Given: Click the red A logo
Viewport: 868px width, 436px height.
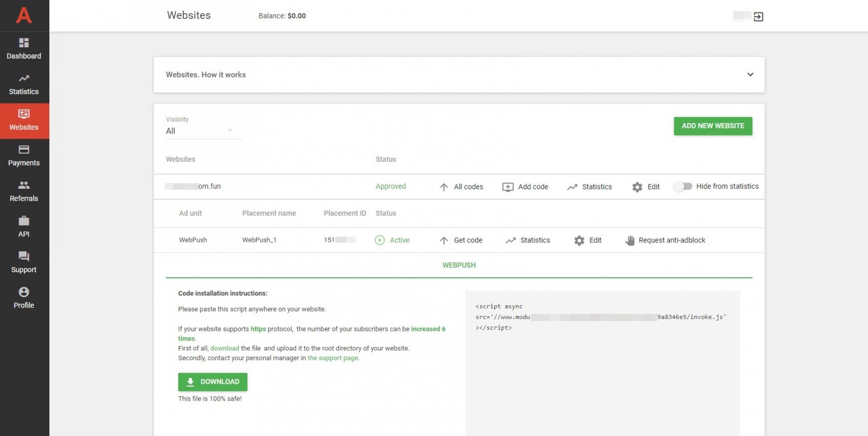Looking at the screenshot, I should [x=24, y=15].
